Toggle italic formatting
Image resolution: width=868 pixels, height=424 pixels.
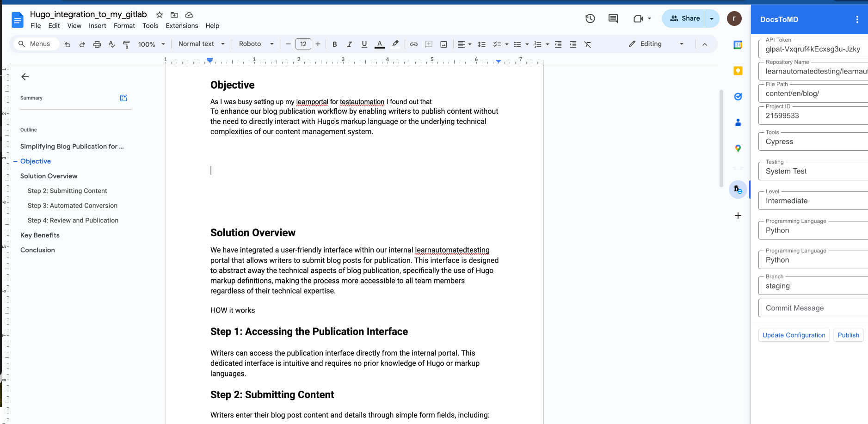click(x=350, y=44)
